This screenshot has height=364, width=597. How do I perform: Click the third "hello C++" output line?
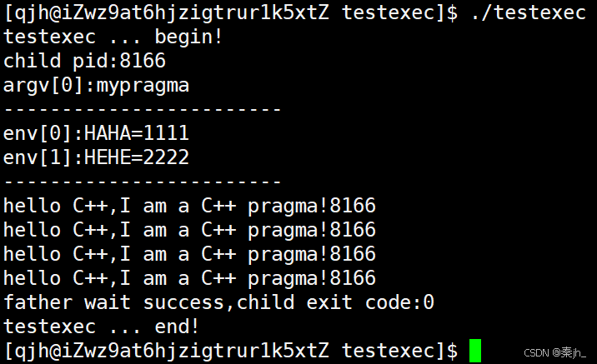pyautogui.click(x=189, y=254)
